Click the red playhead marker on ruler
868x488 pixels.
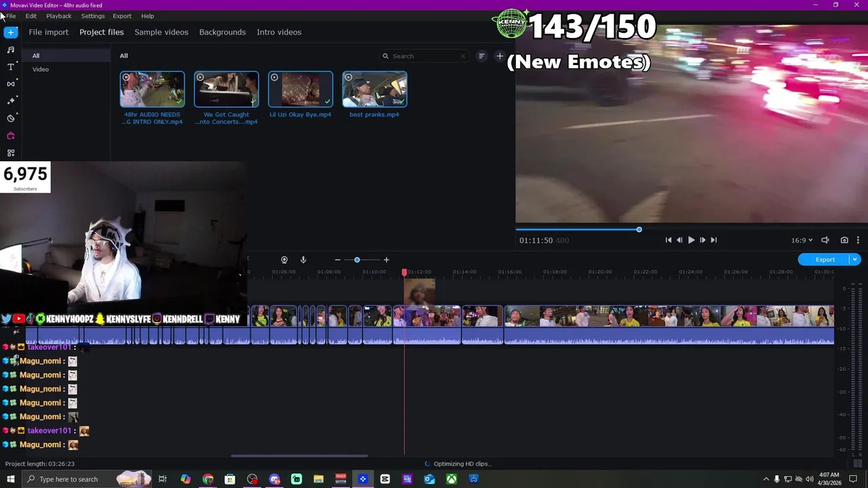pyautogui.click(x=404, y=272)
